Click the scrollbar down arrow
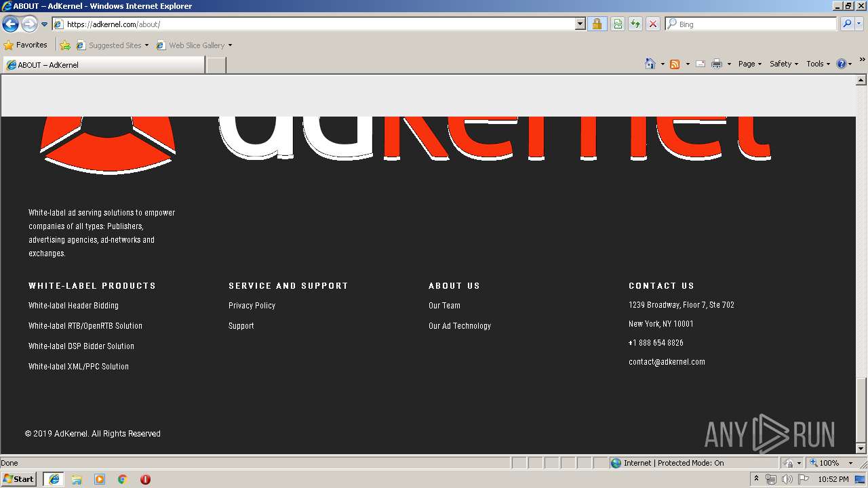868x488 pixels. [861, 448]
